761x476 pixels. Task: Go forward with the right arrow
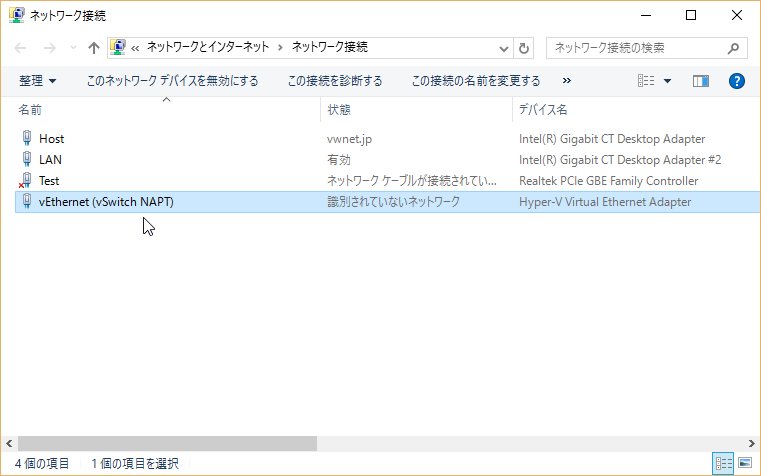(50, 48)
